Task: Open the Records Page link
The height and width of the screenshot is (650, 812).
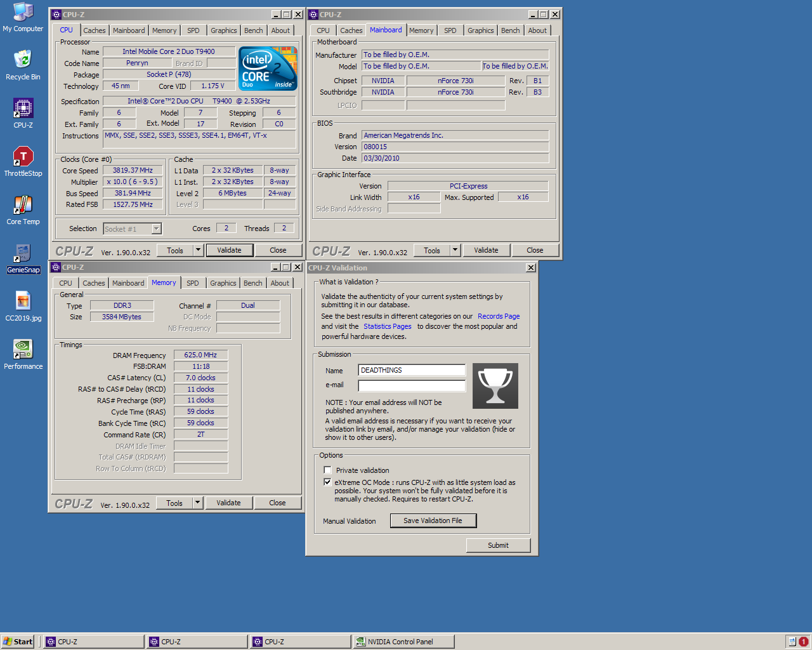Action: [x=499, y=316]
